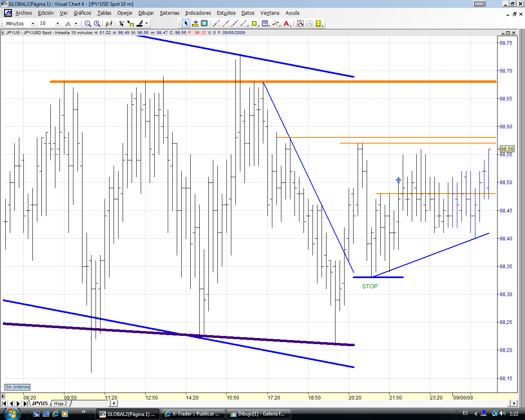Open the Dibujar menu

146,13
